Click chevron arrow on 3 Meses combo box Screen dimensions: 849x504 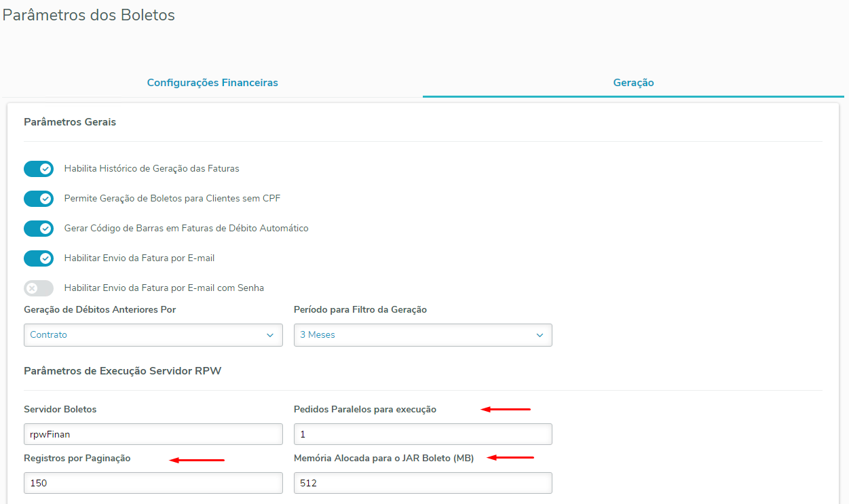(x=540, y=335)
